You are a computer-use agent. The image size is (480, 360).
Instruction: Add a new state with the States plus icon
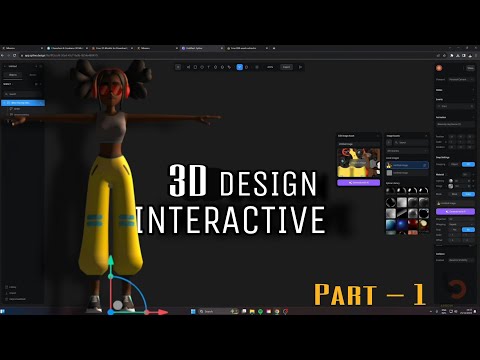(x=473, y=90)
